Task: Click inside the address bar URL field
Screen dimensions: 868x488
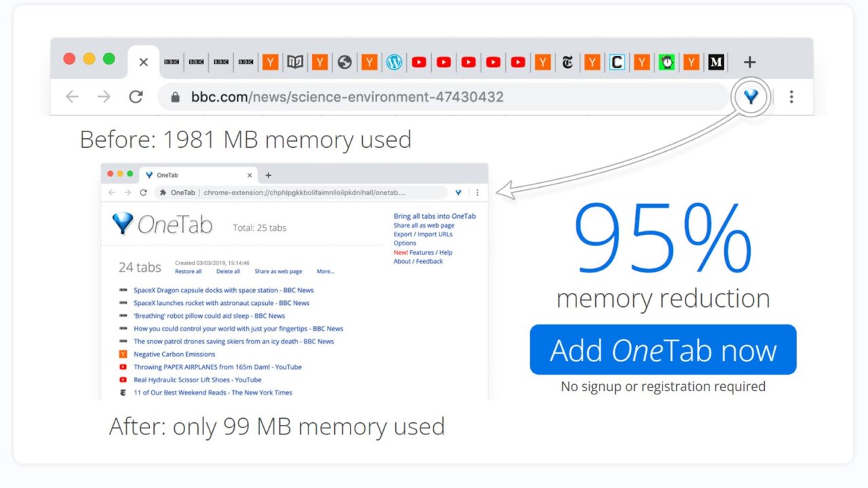Action: tap(339, 96)
